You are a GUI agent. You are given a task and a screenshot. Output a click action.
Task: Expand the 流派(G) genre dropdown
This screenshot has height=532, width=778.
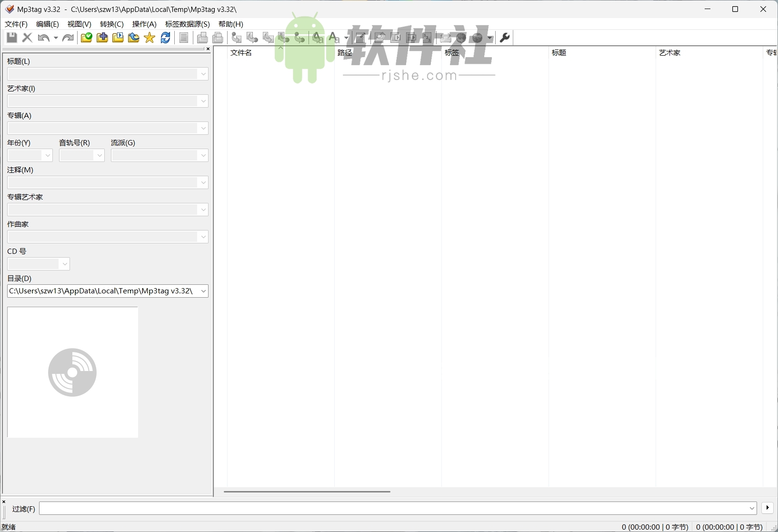click(203, 155)
